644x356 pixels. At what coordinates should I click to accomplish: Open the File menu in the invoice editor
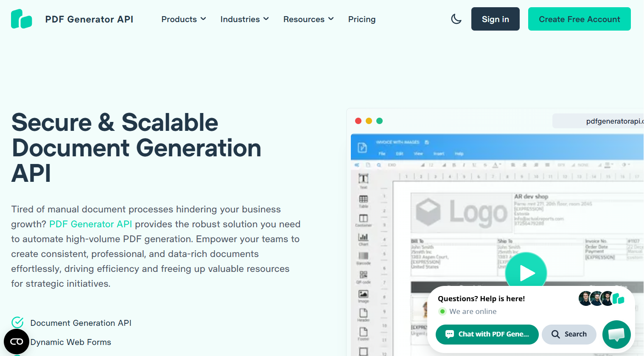382,154
